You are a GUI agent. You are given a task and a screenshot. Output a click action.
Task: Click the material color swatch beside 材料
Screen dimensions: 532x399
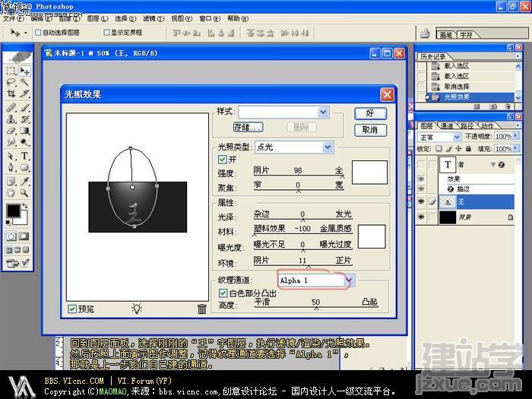[372, 236]
